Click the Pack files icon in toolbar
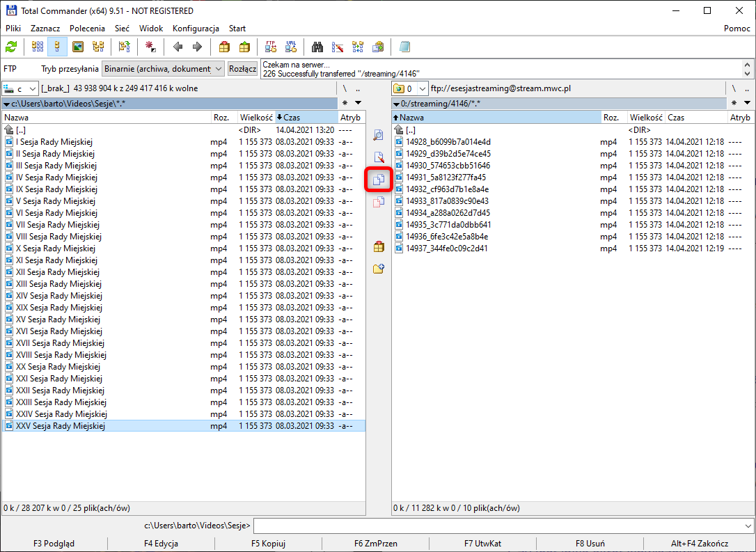 (224, 47)
